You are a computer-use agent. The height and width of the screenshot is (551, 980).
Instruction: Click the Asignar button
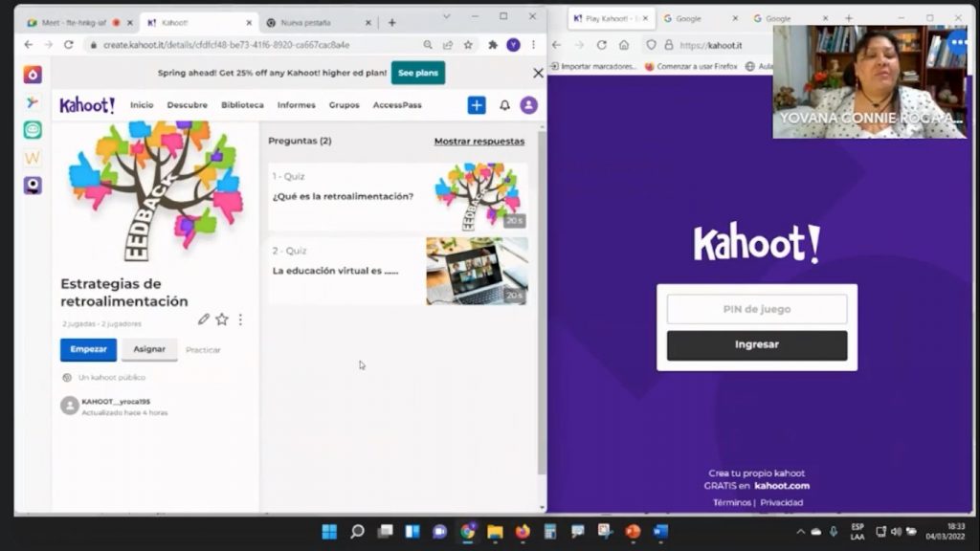tap(149, 349)
